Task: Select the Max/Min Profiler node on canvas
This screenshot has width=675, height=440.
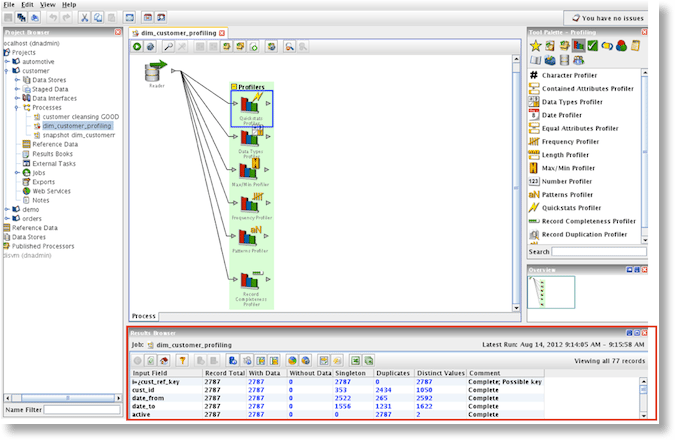Action: coord(251,172)
